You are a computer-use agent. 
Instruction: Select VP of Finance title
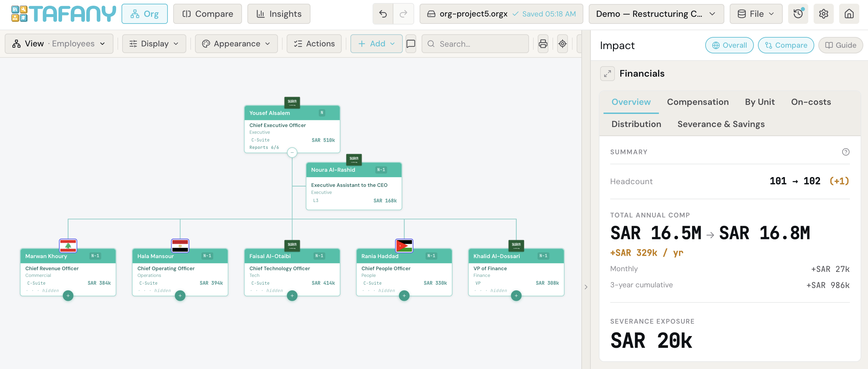pos(490,268)
